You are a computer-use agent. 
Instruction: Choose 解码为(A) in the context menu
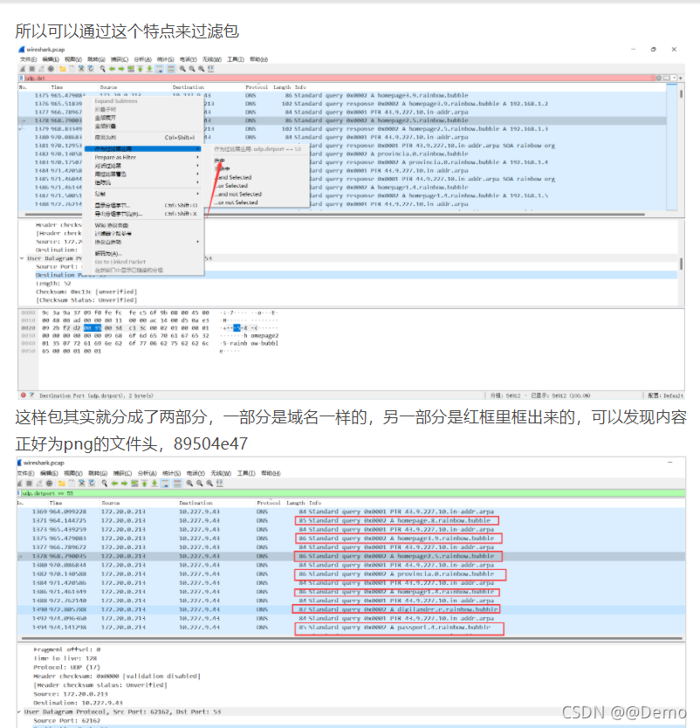click(108, 253)
